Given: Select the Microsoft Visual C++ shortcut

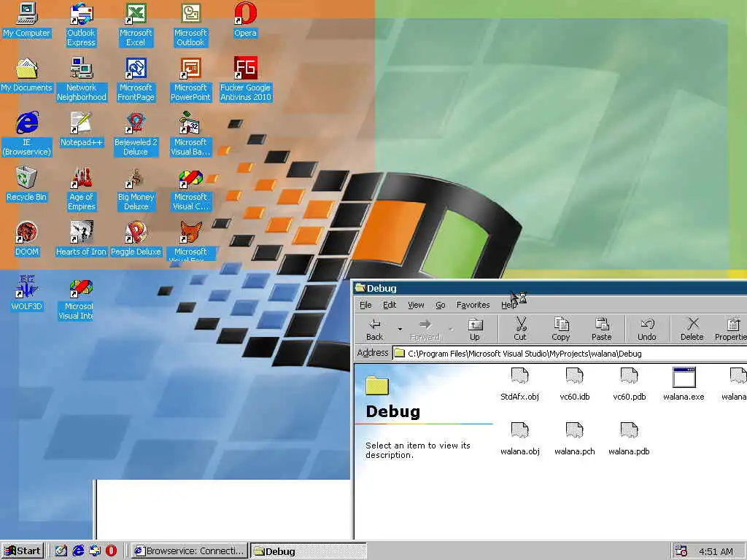Looking at the screenshot, I should (190, 189).
